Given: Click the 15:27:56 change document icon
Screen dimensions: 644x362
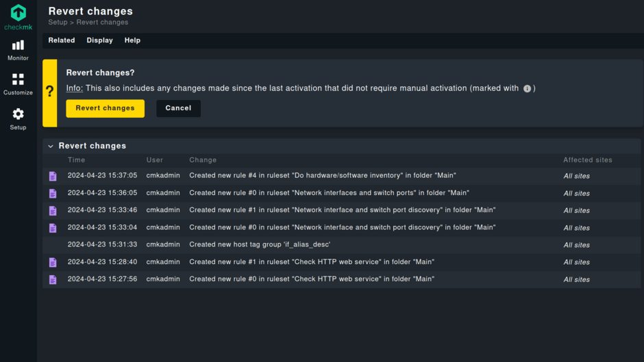Looking at the screenshot, I should pyautogui.click(x=53, y=279).
